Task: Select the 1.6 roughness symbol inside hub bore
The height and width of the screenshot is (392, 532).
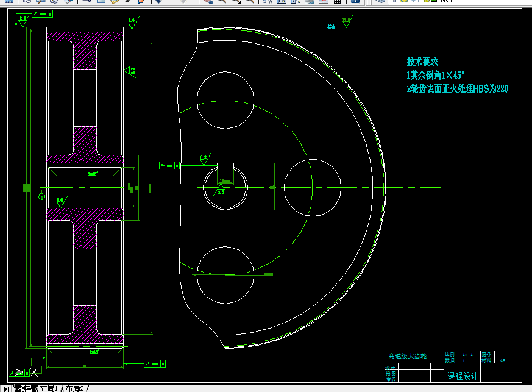Action: [61, 202]
